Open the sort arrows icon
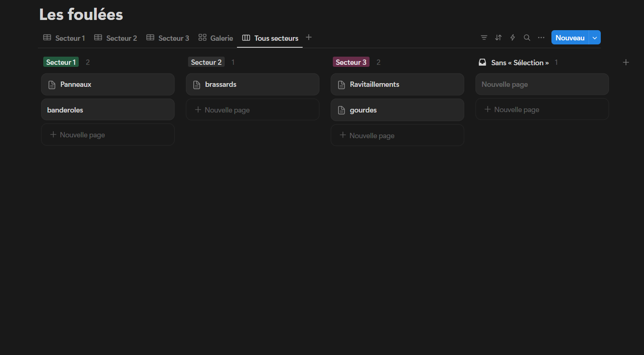644x355 pixels. pyautogui.click(x=498, y=37)
